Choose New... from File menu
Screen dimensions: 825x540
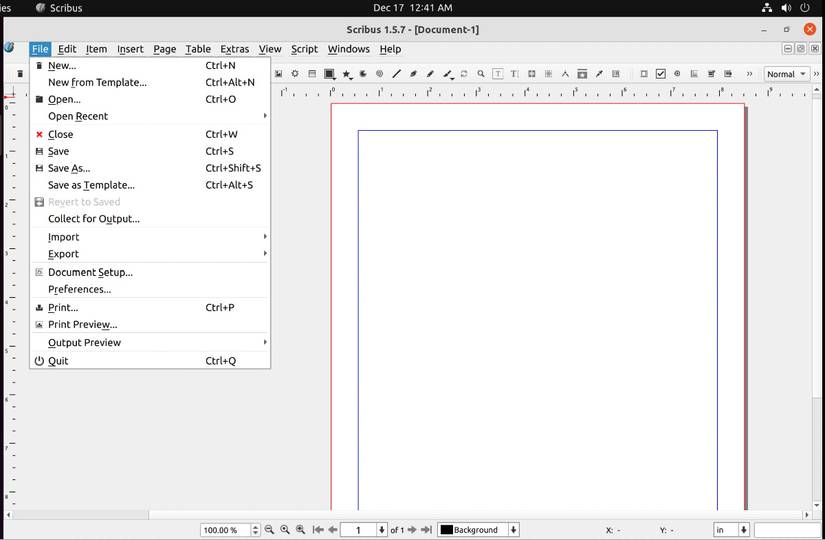tap(150, 65)
